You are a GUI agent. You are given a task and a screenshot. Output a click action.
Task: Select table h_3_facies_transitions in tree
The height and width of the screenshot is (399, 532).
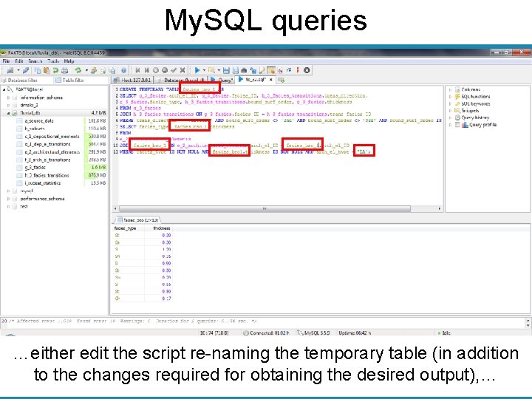tap(47, 175)
